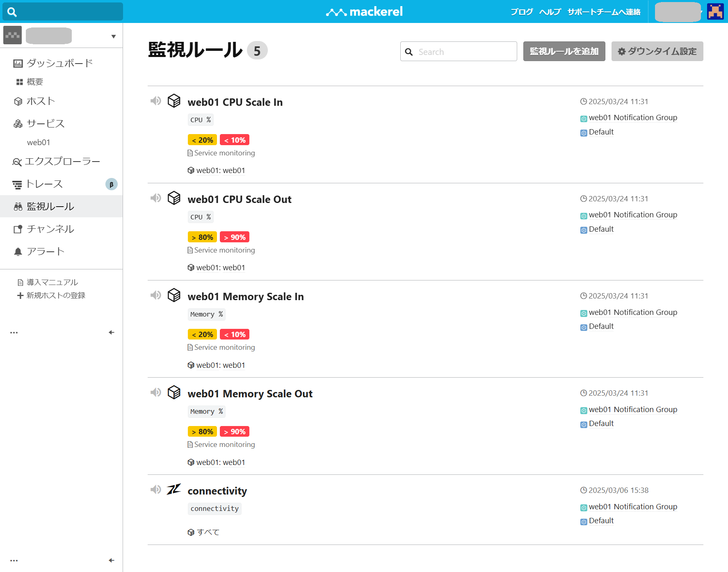Image resolution: width=728 pixels, height=572 pixels.
Task: Click the user avatar icon in top right
Action: [715, 11]
